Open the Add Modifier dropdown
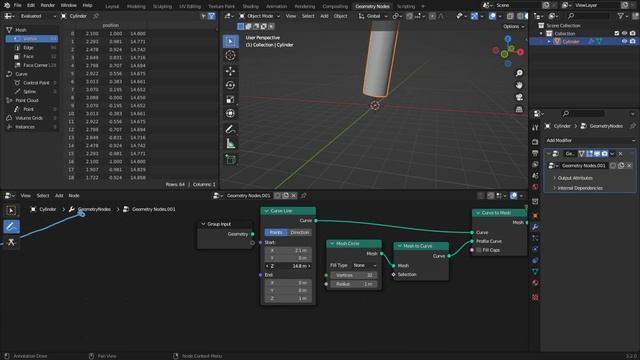 click(590, 140)
